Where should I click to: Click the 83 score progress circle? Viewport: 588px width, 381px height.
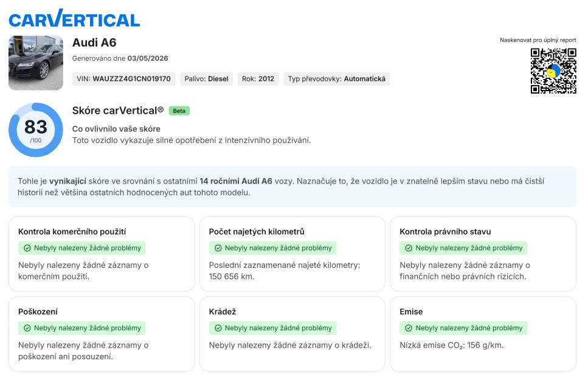pos(35,129)
